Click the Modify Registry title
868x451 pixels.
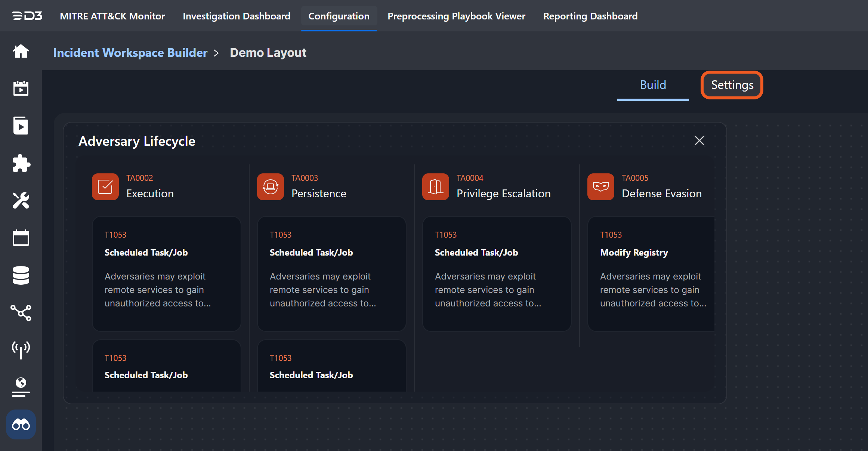pyautogui.click(x=634, y=253)
